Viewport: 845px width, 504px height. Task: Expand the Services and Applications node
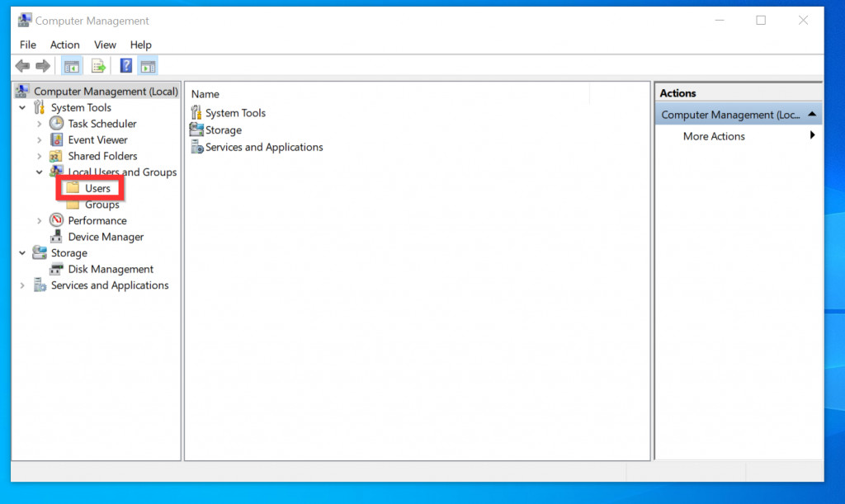pos(21,285)
